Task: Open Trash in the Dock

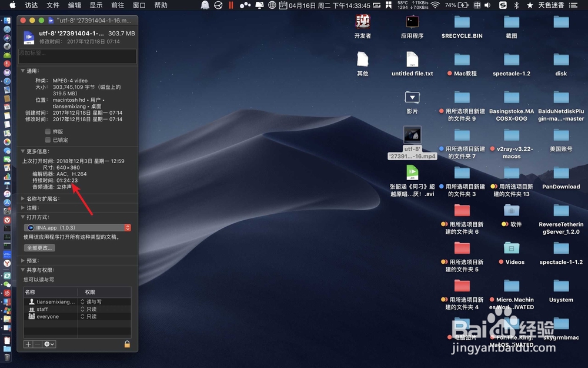Action: tap(7, 357)
